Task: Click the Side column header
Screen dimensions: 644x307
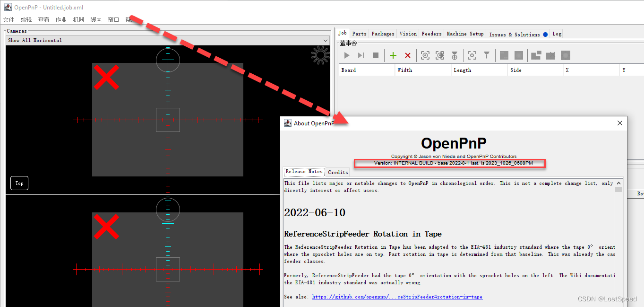Action: point(535,70)
